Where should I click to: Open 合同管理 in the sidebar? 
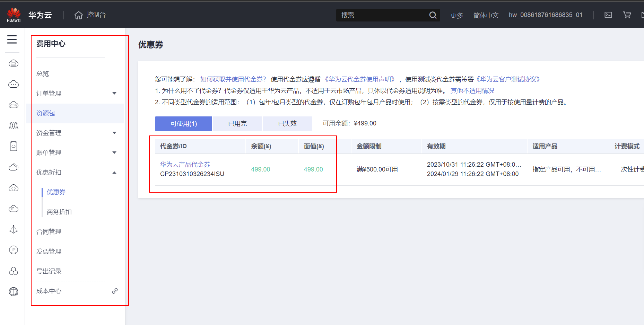click(49, 231)
